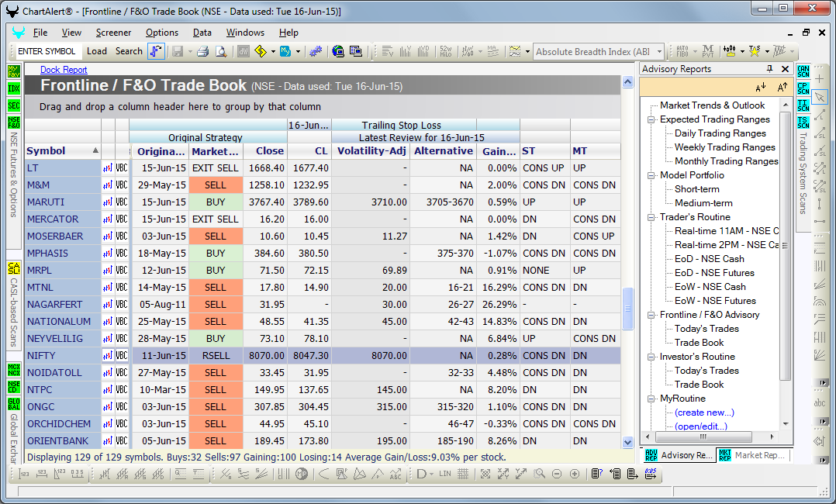Click the (open/edit...) link

coord(700,426)
